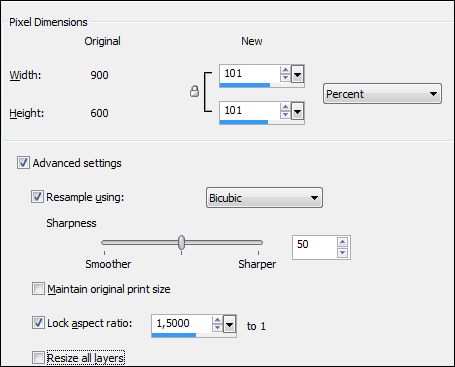Click the aspect lock padlock icon
Image resolution: width=455 pixels, height=367 pixels.
pos(194,91)
